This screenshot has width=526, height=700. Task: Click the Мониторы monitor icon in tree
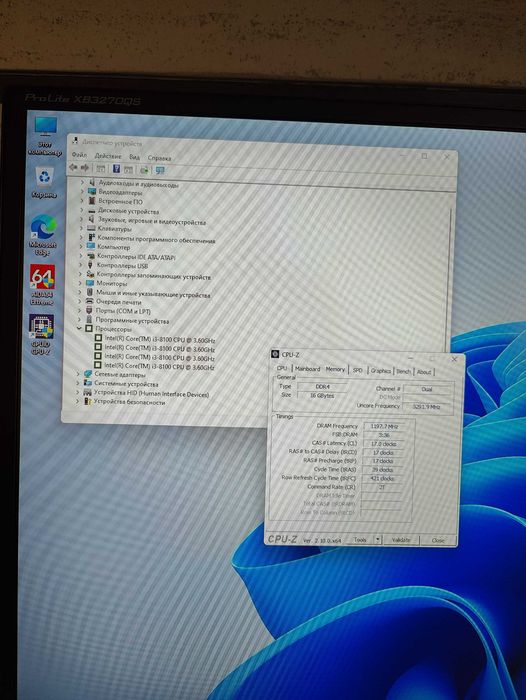pyautogui.click(x=90, y=283)
